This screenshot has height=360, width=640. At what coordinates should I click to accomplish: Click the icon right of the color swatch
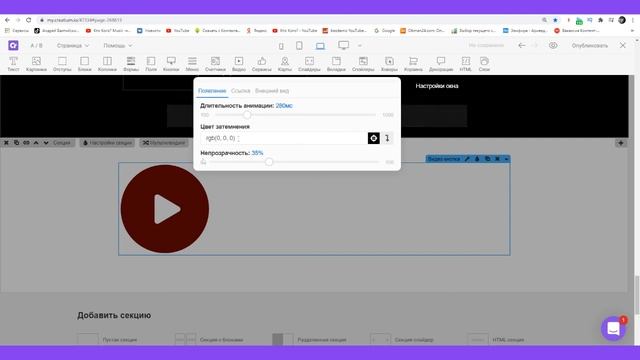click(x=387, y=138)
